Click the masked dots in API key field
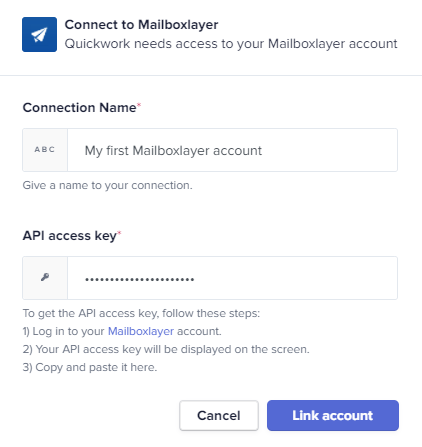This screenshot has height=447, width=422. (139, 279)
